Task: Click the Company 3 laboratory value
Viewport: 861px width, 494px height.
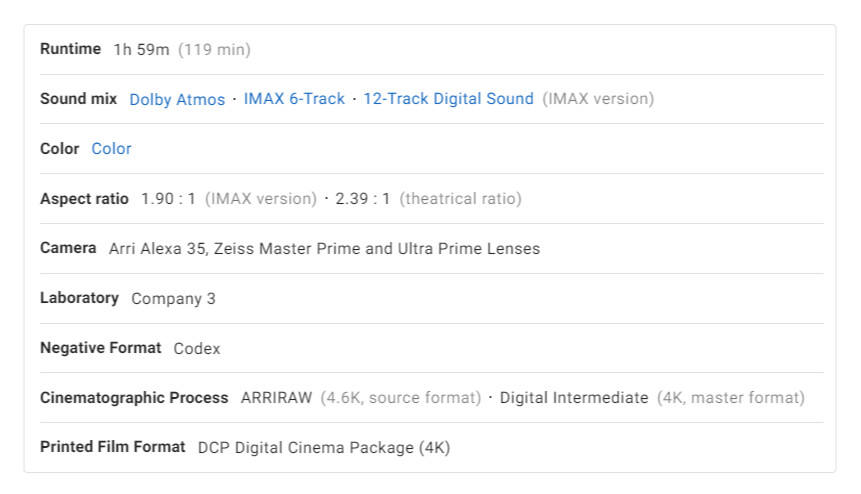Action: click(x=173, y=299)
